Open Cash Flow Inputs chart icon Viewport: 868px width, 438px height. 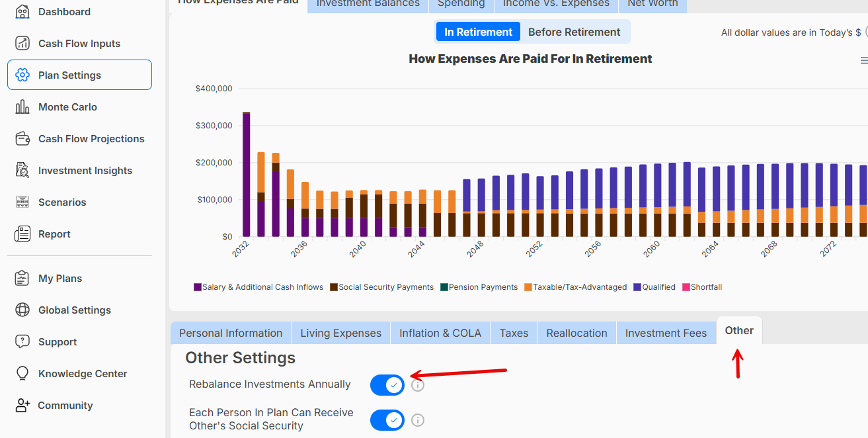point(22,44)
